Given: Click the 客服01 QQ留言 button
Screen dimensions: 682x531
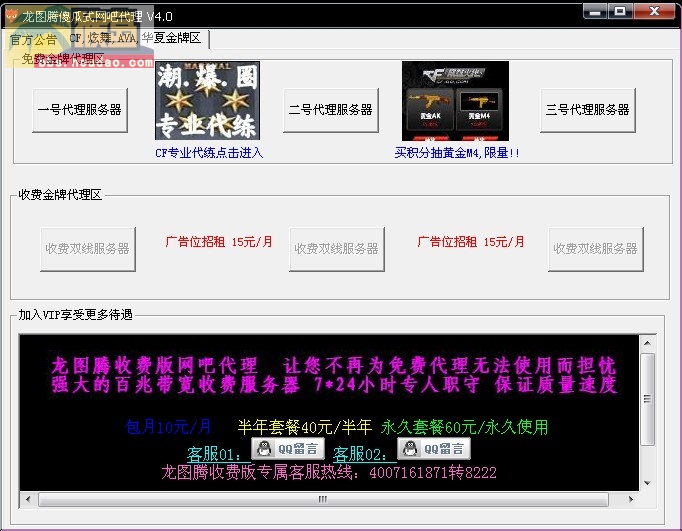Looking at the screenshot, I should pos(288,448).
